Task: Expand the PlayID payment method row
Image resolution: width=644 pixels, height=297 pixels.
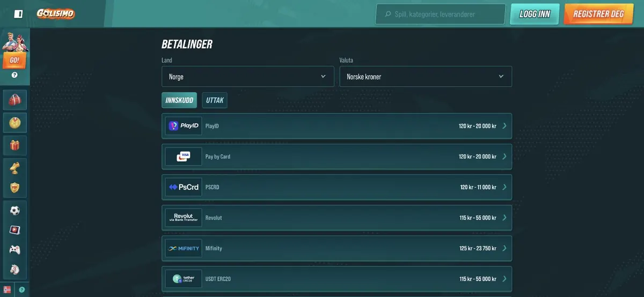Action: [336, 126]
